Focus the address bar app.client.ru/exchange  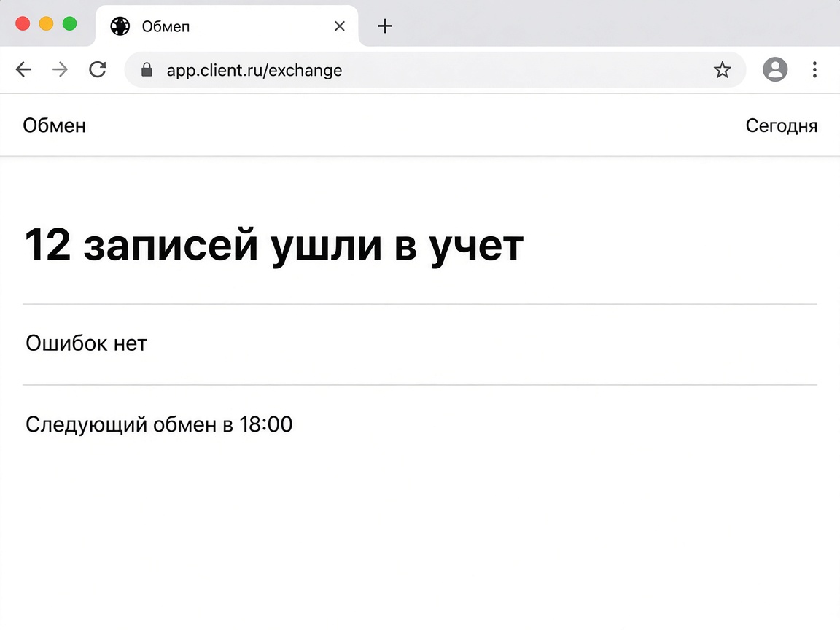click(x=435, y=70)
